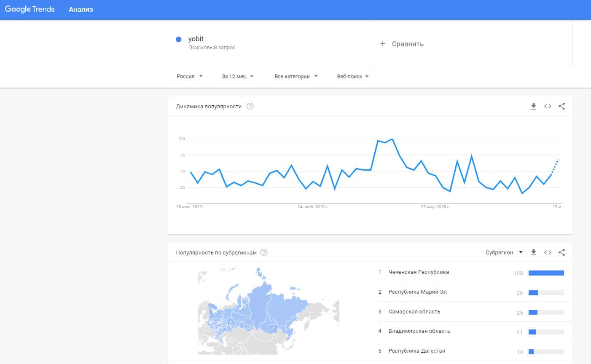Image resolution: width=591 pixels, height=364 pixels.
Task: Open the Анализ section in header
Action: [x=81, y=9]
